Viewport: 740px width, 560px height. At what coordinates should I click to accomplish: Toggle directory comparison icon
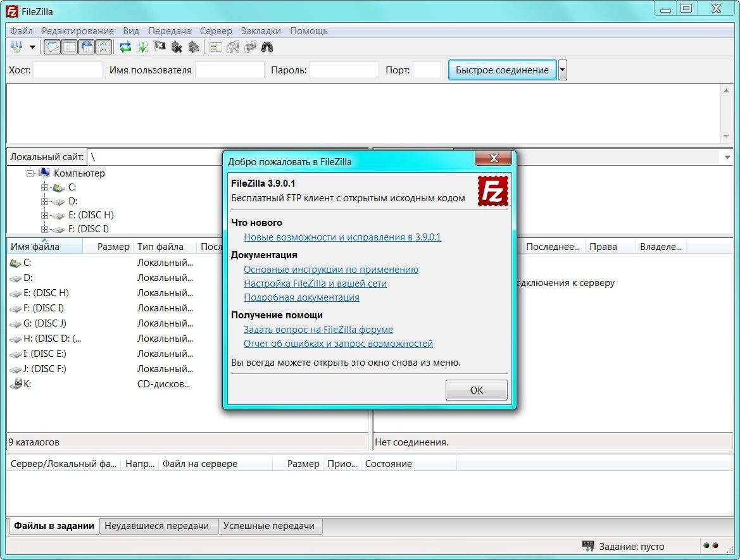[233, 47]
